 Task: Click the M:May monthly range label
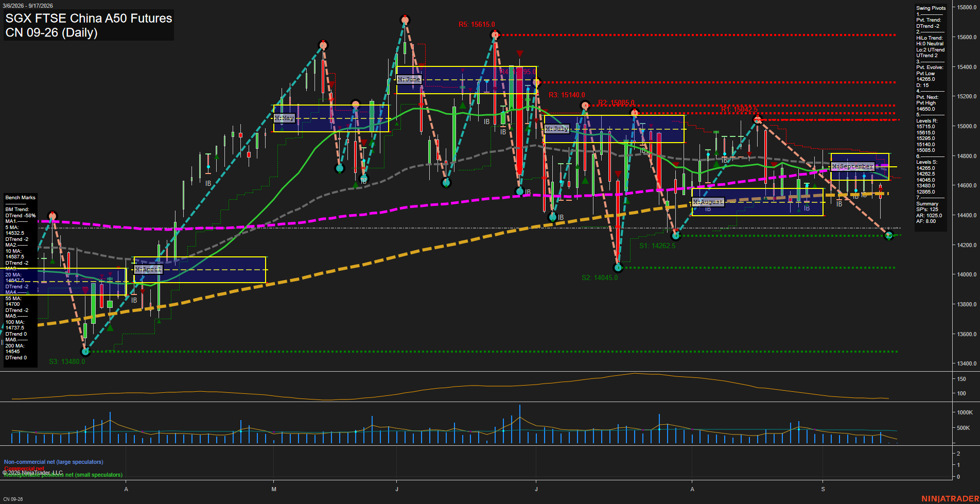[x=284, y=118]
